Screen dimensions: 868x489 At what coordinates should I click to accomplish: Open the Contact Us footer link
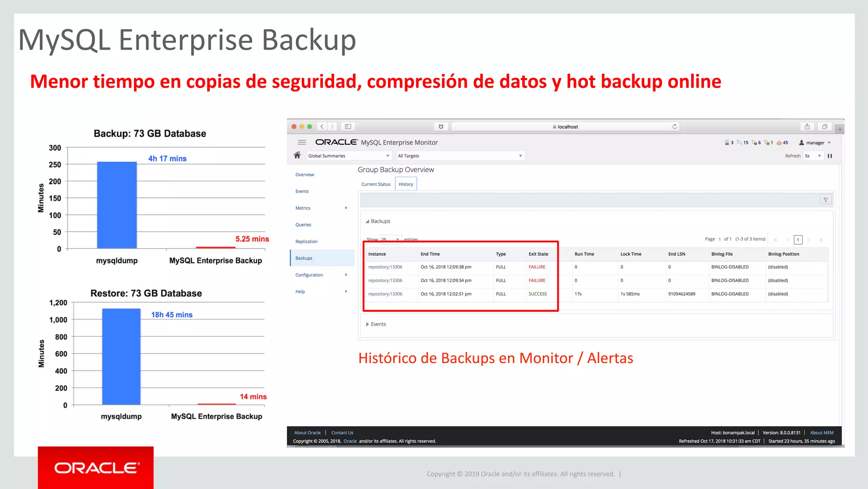[342, 433]
